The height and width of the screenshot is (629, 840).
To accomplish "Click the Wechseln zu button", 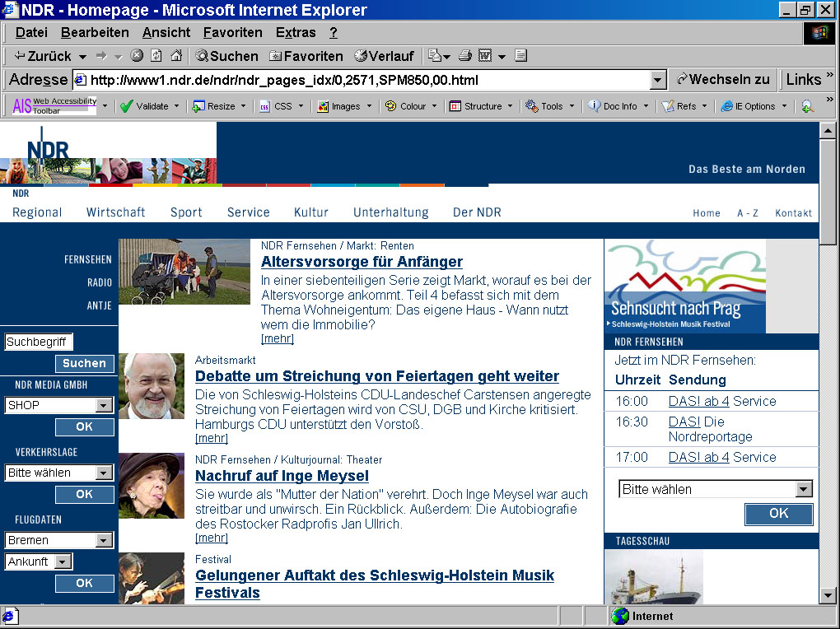I will 723,79.
